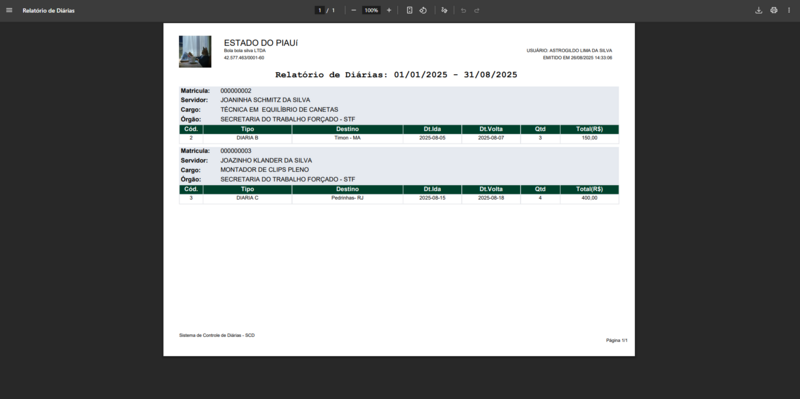Screen dimensions: 800x399
Task: Click departure date '2025-08-05'
Action: tap(432, 138)
